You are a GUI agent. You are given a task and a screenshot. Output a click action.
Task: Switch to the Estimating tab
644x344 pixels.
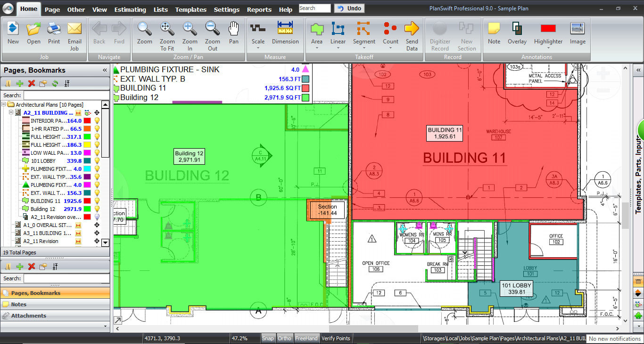click(130, 9)
